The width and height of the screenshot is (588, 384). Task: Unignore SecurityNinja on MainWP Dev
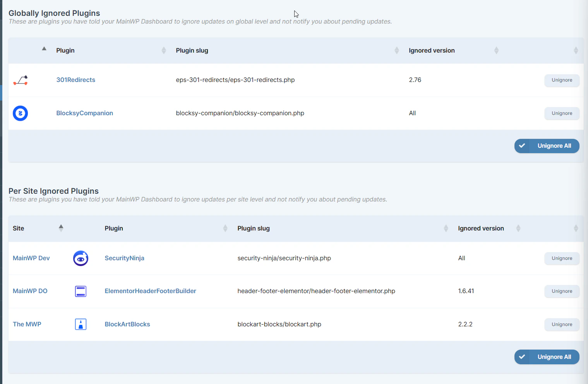pyautogui.click(x=562, y=258)
